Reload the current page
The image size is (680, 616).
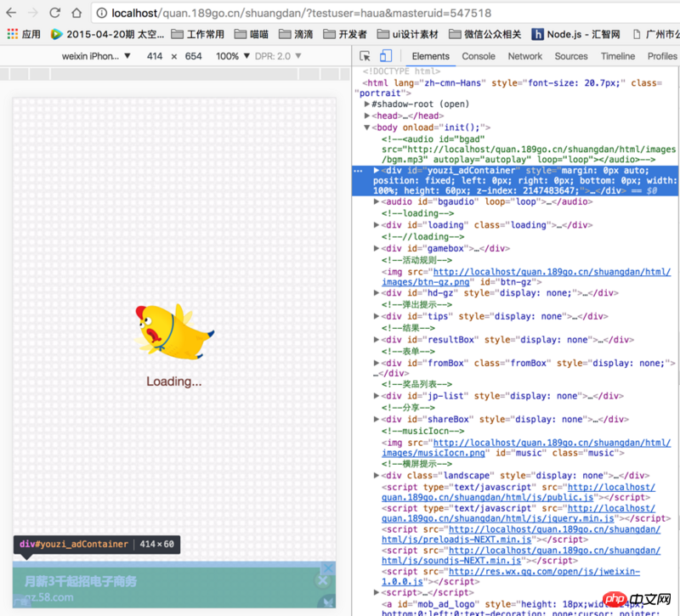click(x=55, y=14)
